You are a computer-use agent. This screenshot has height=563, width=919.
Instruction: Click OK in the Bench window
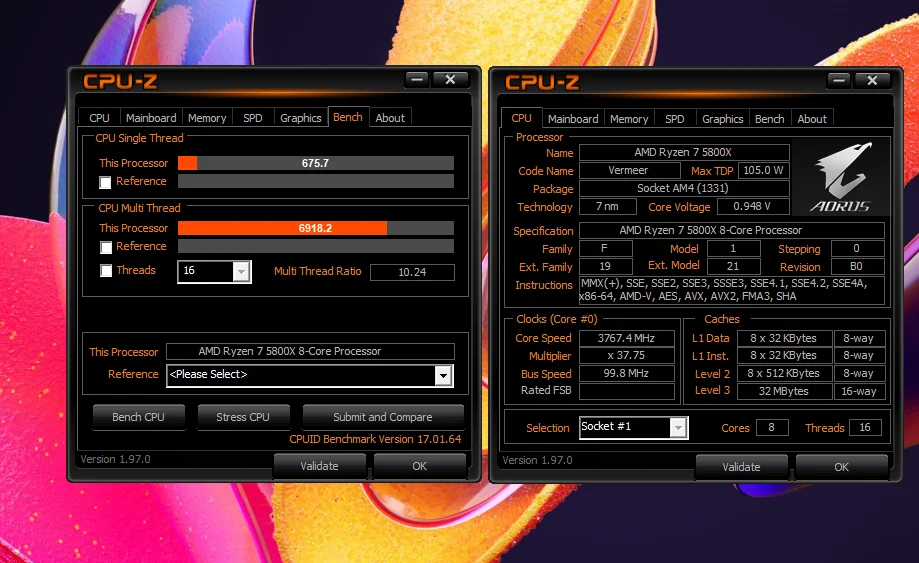tap(420, 466)
